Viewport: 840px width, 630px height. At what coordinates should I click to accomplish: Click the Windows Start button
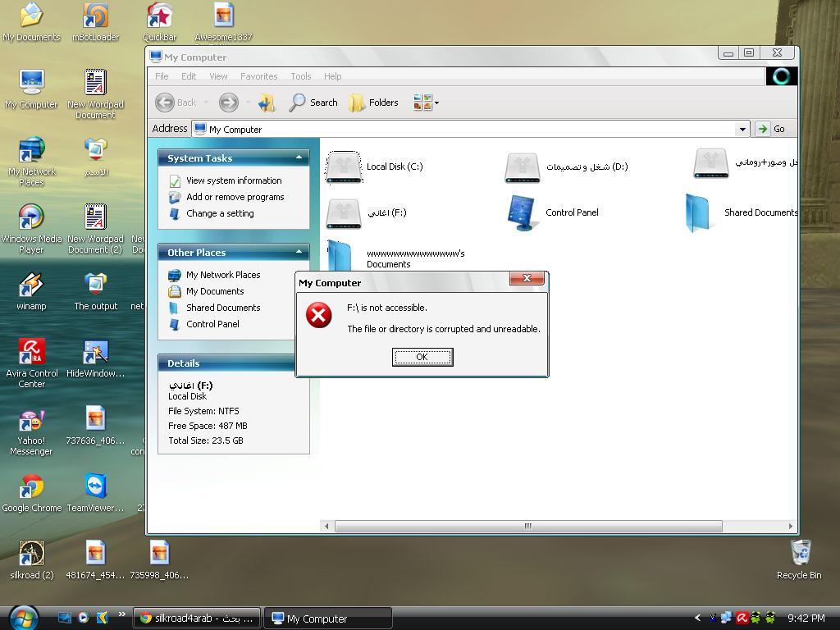tap(24, 618)
